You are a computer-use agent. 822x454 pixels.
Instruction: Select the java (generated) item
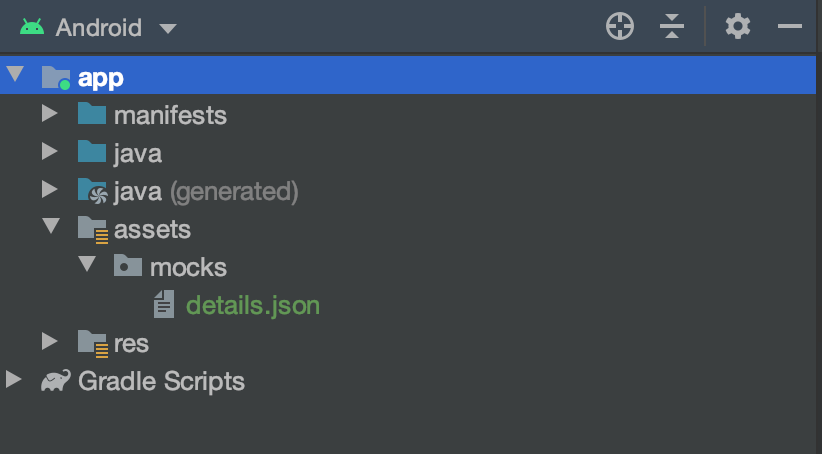[205, 191]
